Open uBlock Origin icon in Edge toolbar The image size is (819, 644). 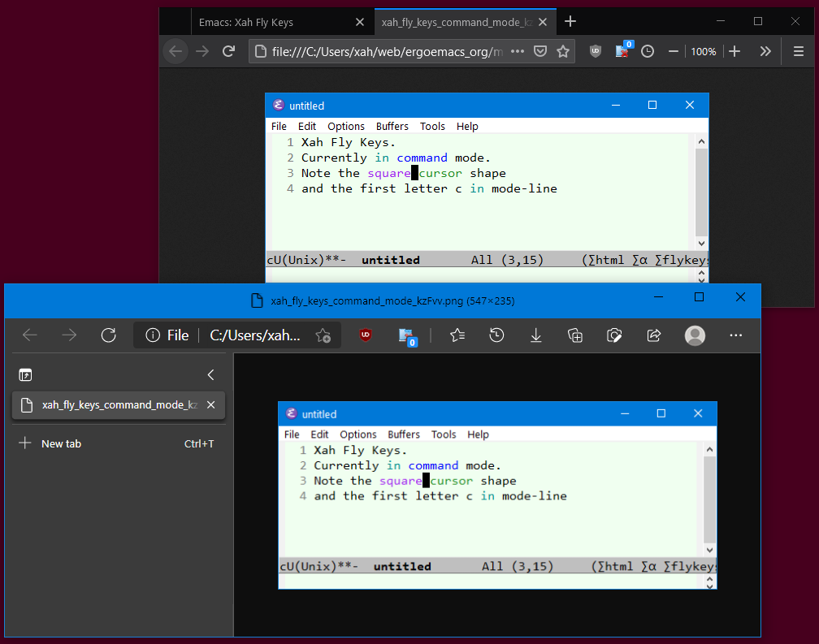[366, 335]
